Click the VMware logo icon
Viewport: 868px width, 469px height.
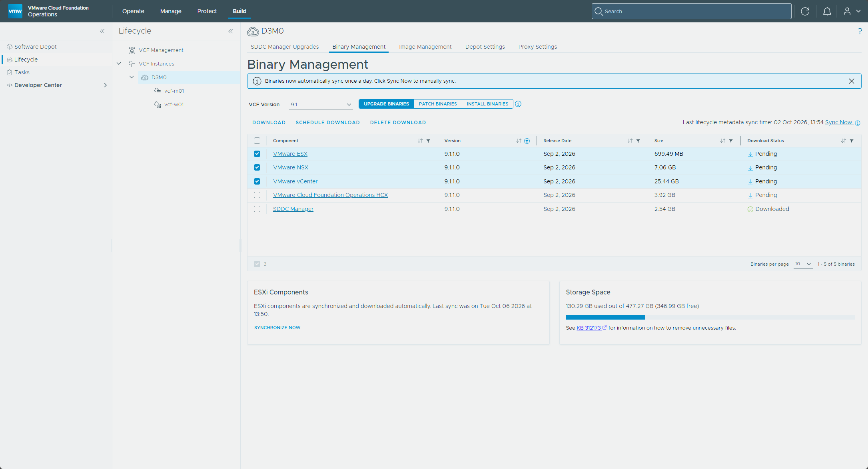coord(15,11)
